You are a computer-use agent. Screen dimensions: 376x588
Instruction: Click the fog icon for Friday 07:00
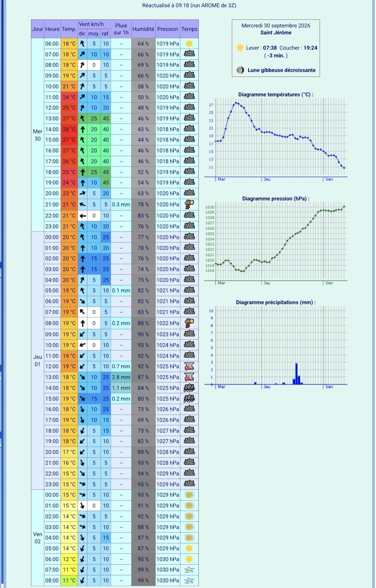[x=189, y=570]
